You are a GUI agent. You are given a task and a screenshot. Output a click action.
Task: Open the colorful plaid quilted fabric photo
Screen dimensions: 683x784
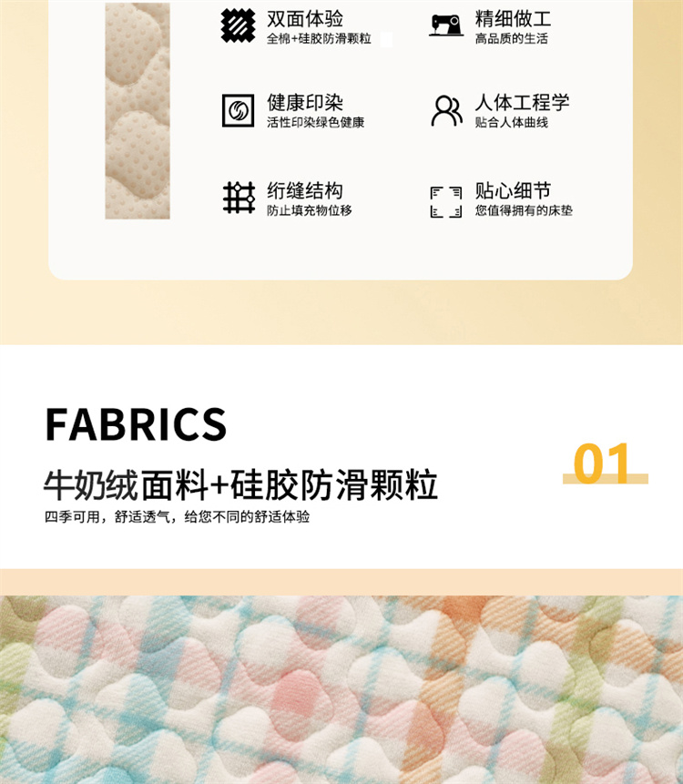[341, 689]
